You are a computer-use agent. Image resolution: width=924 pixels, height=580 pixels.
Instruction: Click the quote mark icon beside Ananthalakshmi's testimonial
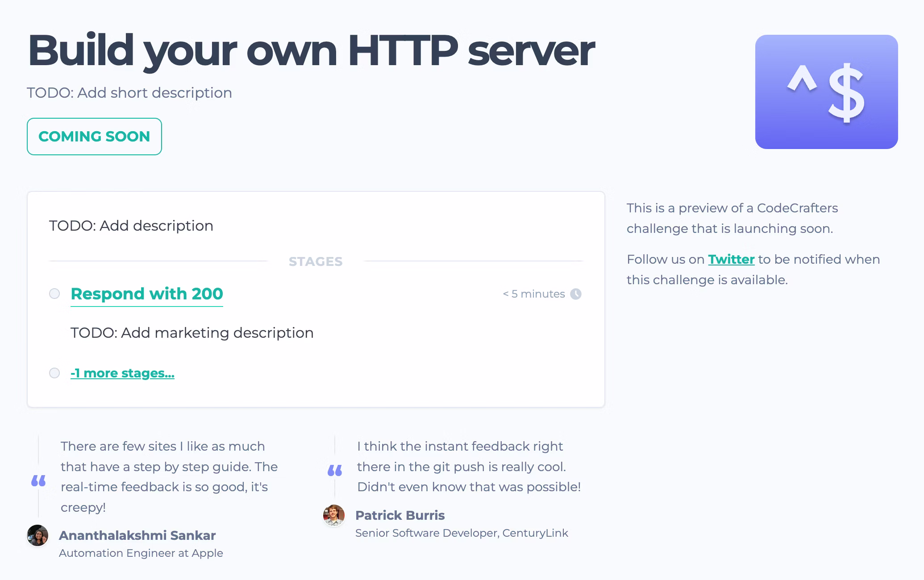[x=38, y=481]
